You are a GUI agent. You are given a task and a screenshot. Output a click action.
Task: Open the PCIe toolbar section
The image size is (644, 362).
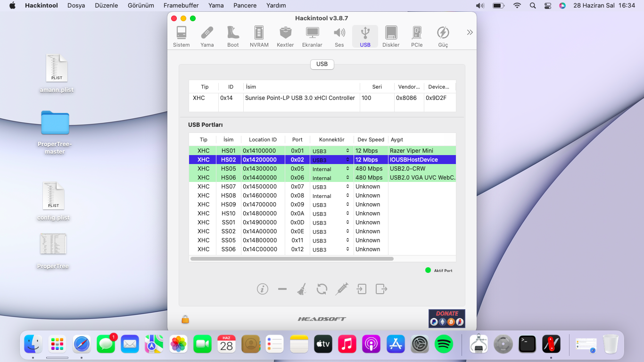pos(417,37)
